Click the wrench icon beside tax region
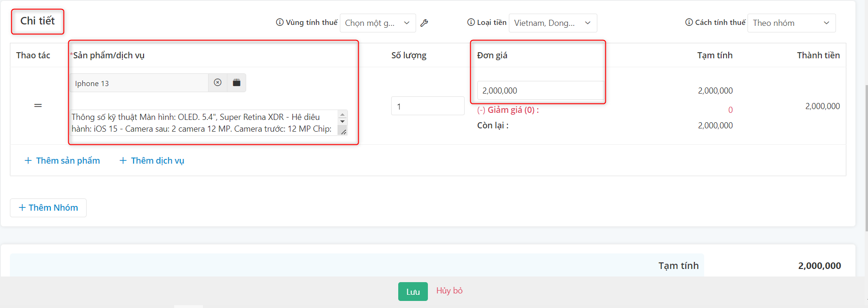The width and height of the screenshot is (868, 308). pyautogui.click(x=424, y=23)
